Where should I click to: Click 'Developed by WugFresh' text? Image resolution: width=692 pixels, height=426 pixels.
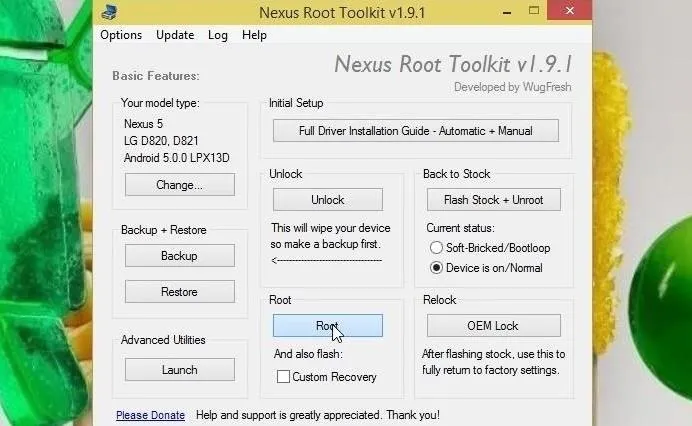point(512,87)
